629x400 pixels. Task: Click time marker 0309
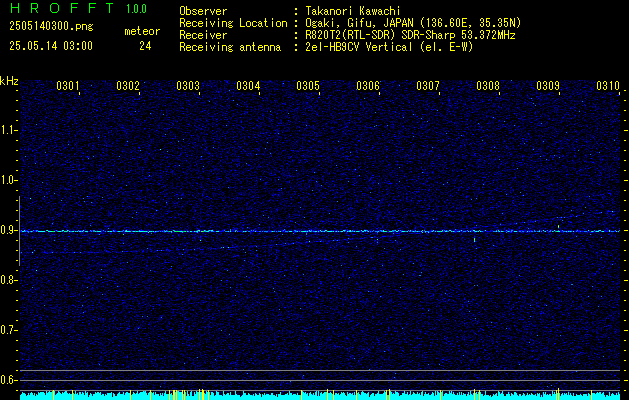[548, 86]
